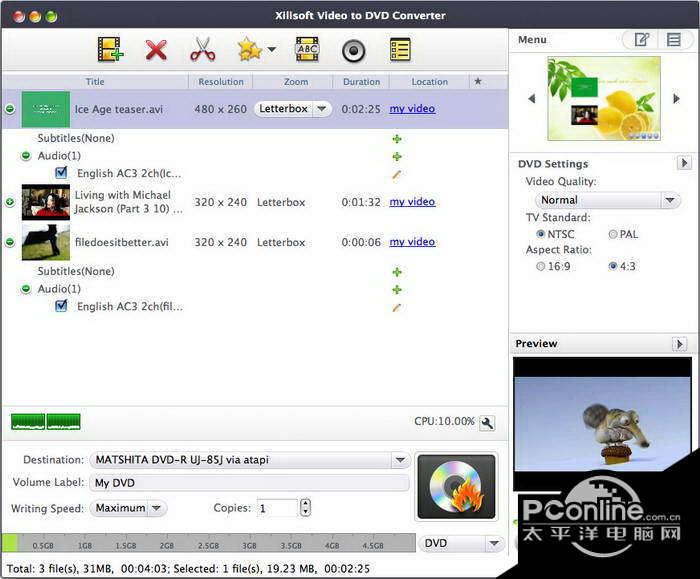Screen dimensions: 700x579
Task: Select filedoesitbetter.avi thumbnail
Action: click(46, 242)
